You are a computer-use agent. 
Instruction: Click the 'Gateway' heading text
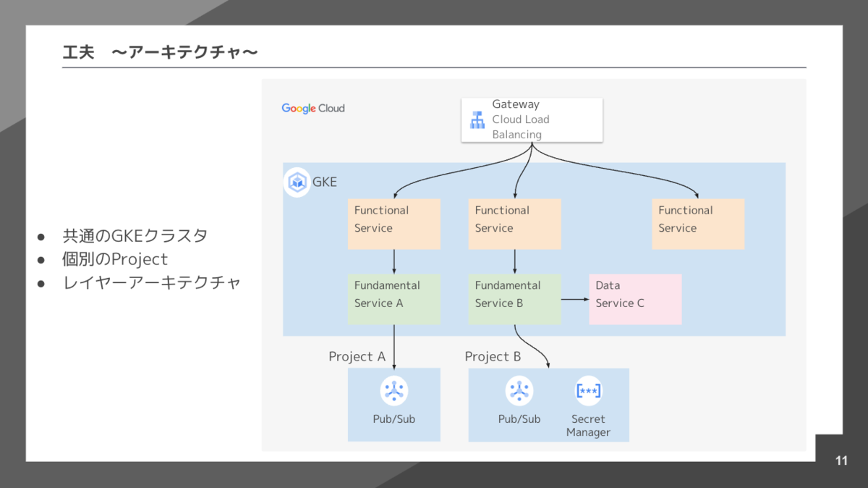pos(516,104)
